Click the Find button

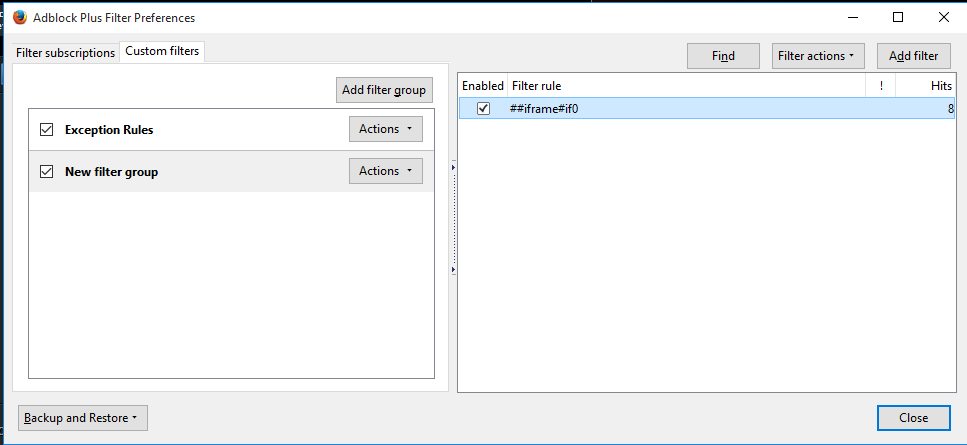(723, 56)
